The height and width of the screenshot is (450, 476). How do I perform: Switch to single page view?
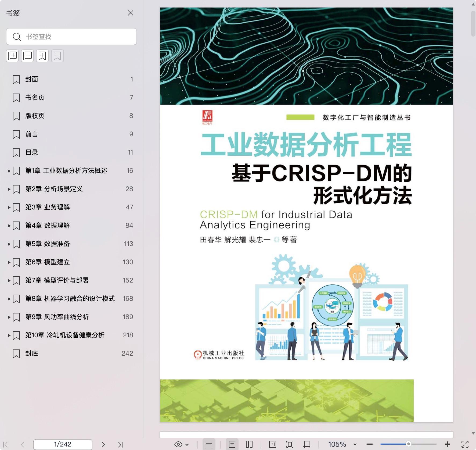[232, 444]
